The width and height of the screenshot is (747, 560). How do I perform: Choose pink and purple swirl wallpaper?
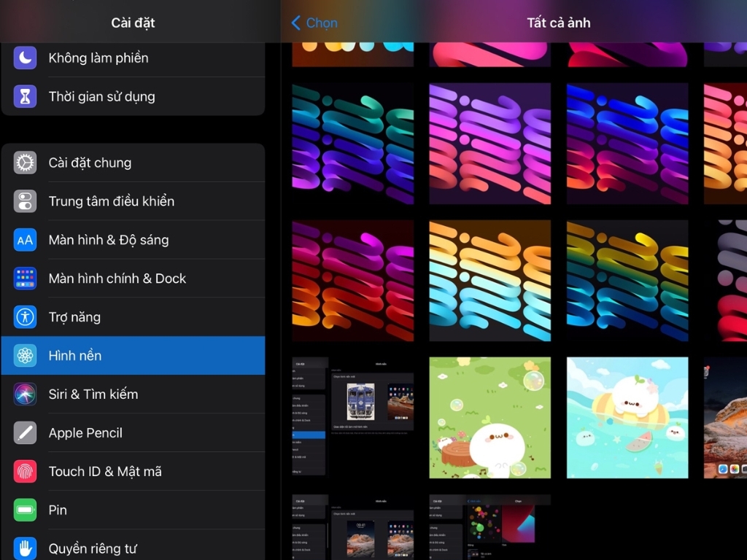(489, 144)
